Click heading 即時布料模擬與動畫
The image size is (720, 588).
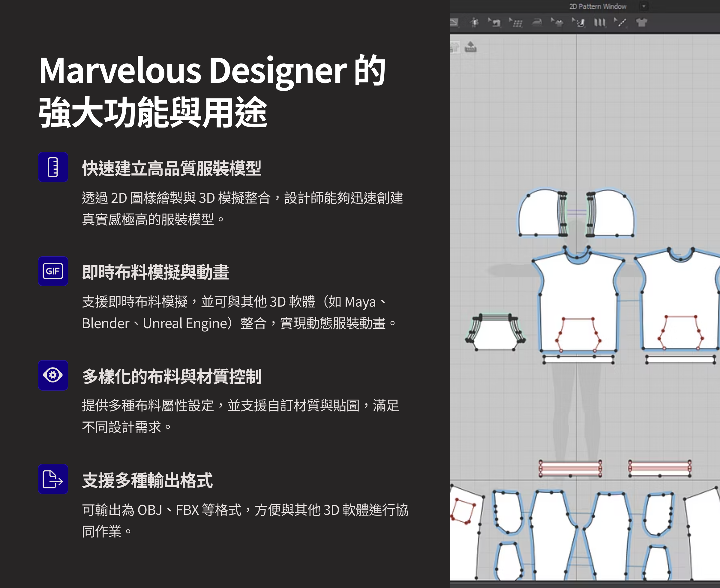click(x=155, y=272)
